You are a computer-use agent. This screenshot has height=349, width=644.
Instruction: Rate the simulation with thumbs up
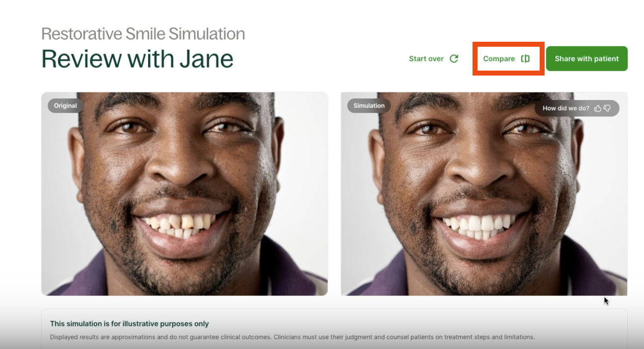pyautogui.click(x=598, y=108)
